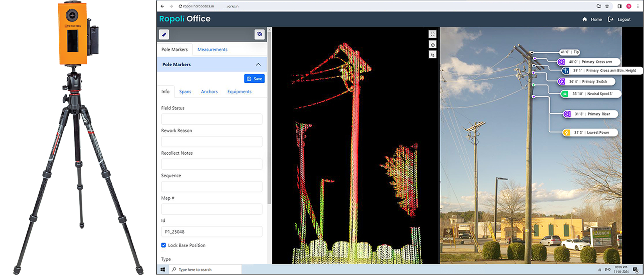Click the purple Primary Cross arm marker icon
Viewport: 644px width, 275px height.
(x=561, y=62)
